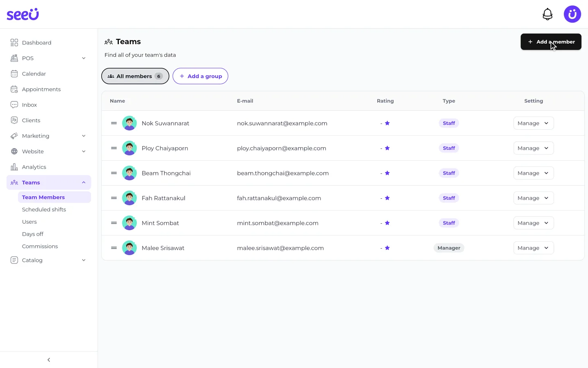Viewport: 588px width, 368px height.
Task: Click the Inbox chat bubble icon
Action: [x=14, y=105]
